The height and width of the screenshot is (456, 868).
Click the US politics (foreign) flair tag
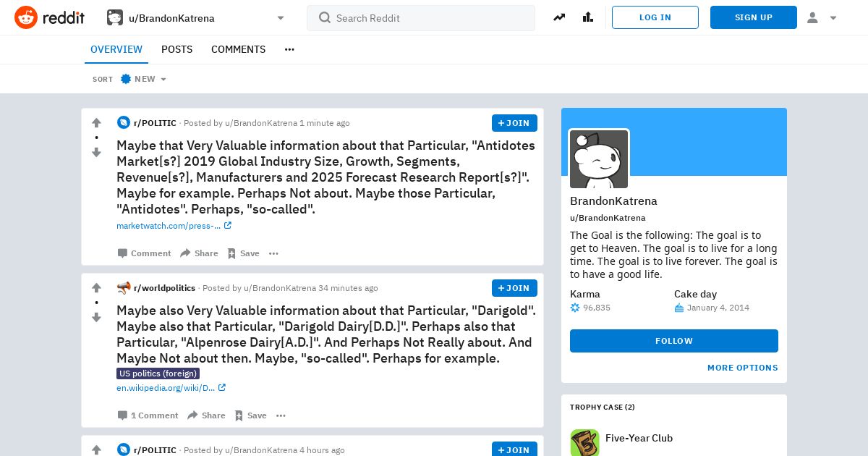pyautogui.click(x=158, y=373)
